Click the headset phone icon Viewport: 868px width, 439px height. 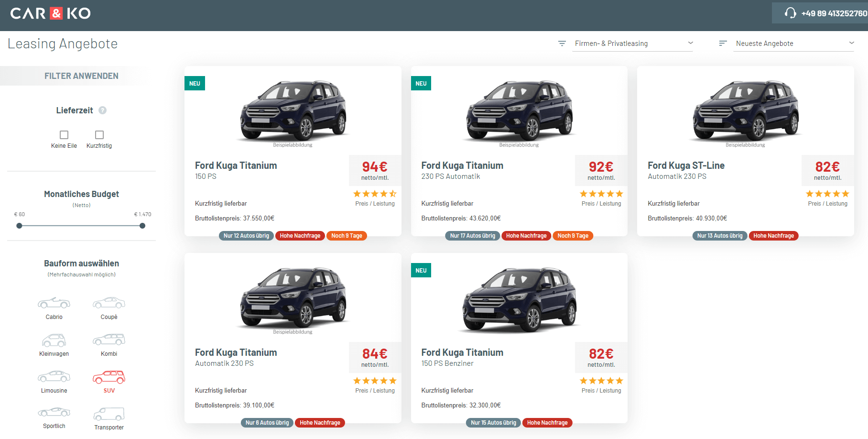pyautogui.click(x=791, y=13)
